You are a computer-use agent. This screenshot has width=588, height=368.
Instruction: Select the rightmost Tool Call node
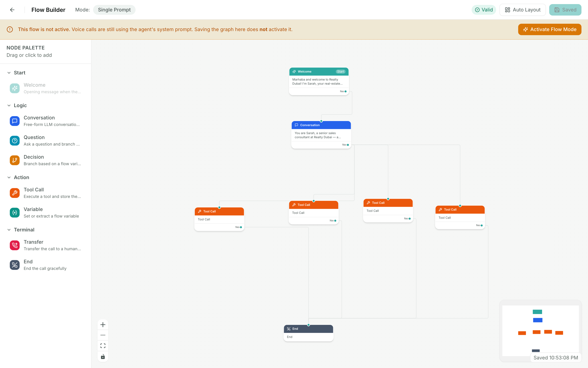point(460,217)
